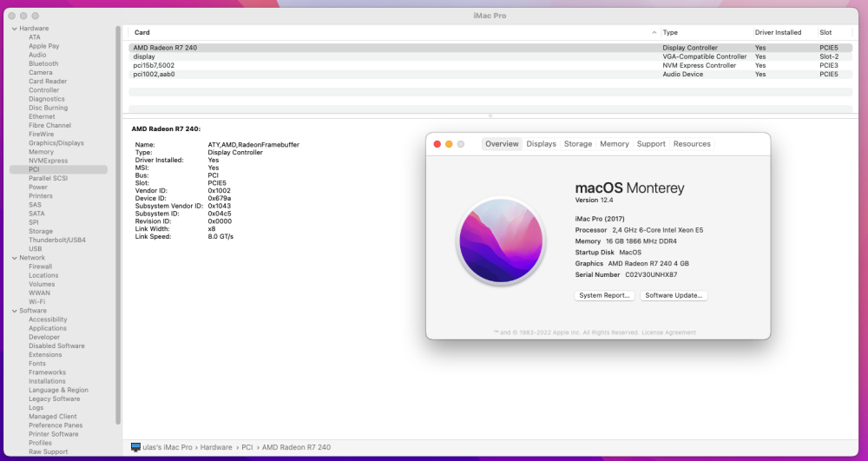Open the Resources tab

point(692,144)
